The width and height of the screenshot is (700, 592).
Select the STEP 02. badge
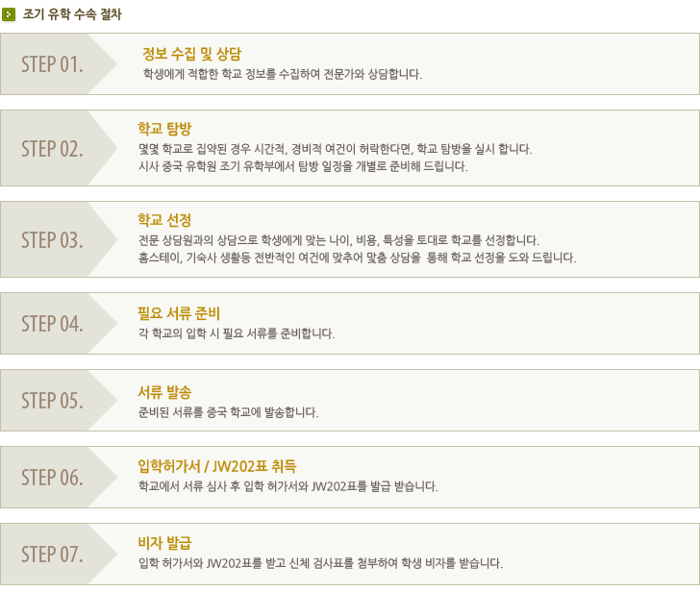click(x=52, y=149)
